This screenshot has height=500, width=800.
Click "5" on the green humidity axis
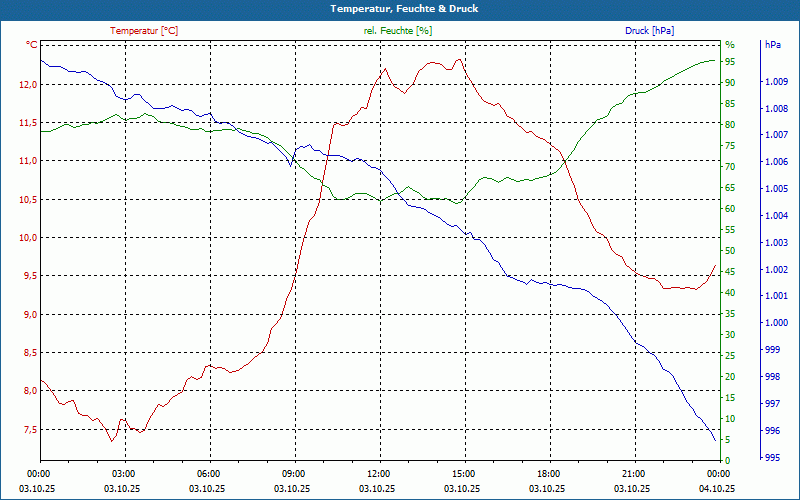(x=728, y=440)
